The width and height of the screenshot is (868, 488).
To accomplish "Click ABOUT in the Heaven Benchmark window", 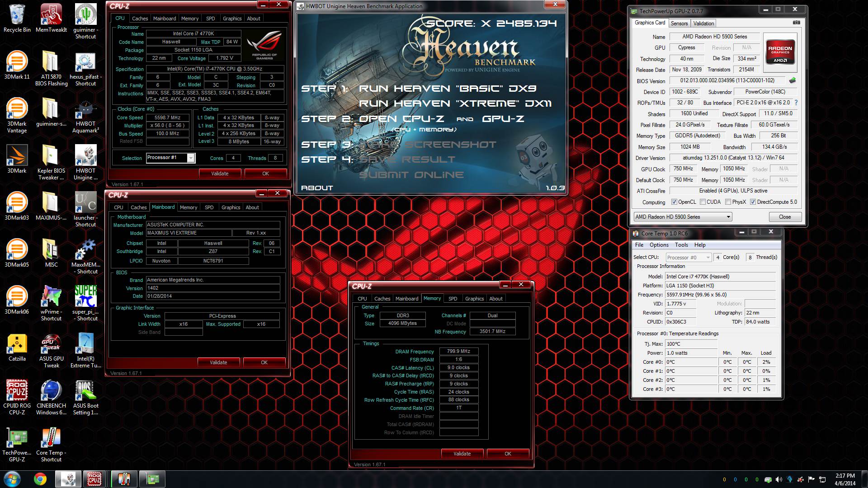I will point(317,188).
